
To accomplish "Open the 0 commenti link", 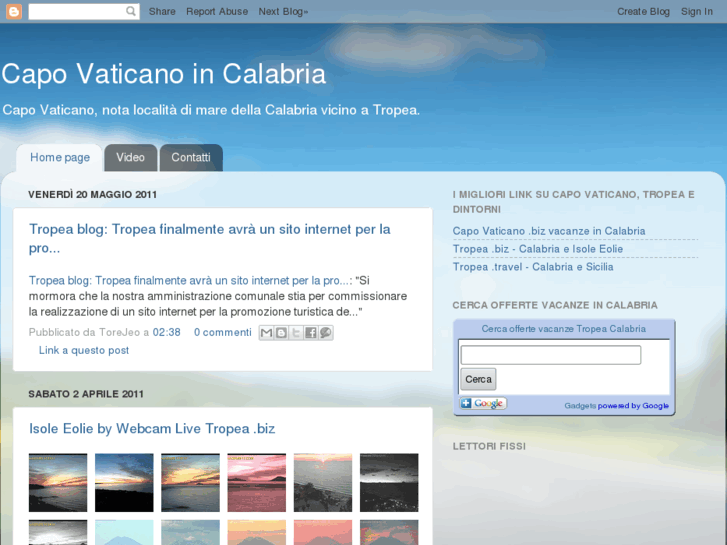I will pos(223,333).
